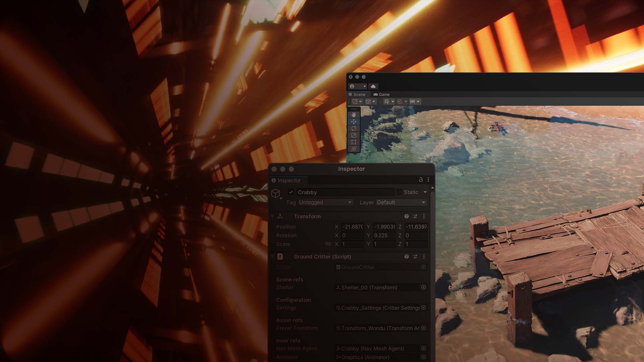644x362 pixels.
Task: Toggle the Inspector lock icon
Action: click(421, 180)
